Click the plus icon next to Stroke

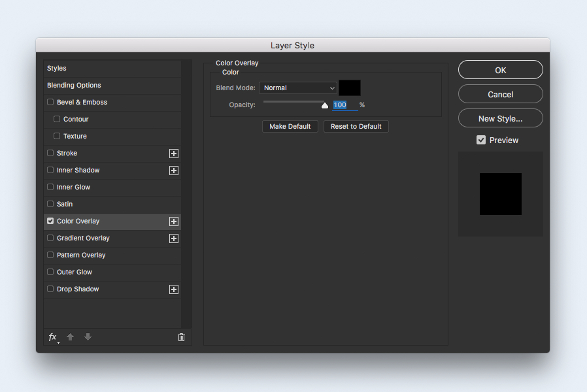click(x=174, y=154)
